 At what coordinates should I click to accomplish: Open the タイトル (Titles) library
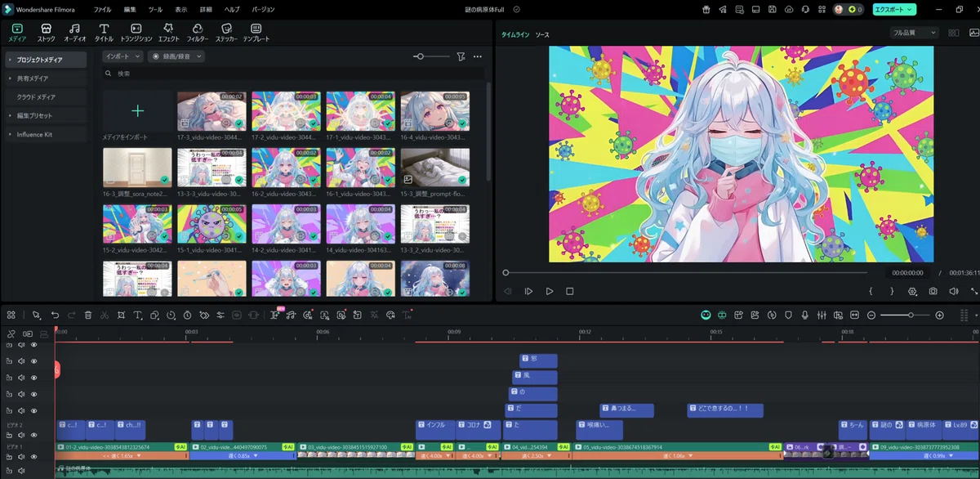104,33
